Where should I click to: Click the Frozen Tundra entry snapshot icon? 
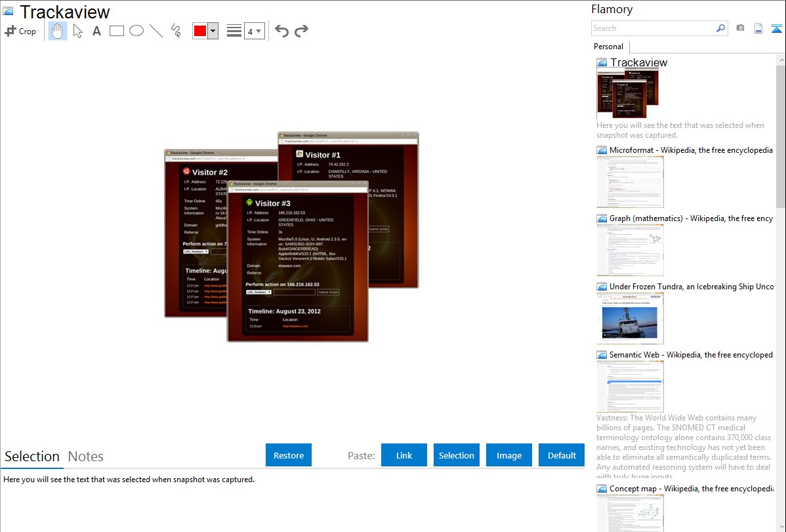click(x=602, y=287)
